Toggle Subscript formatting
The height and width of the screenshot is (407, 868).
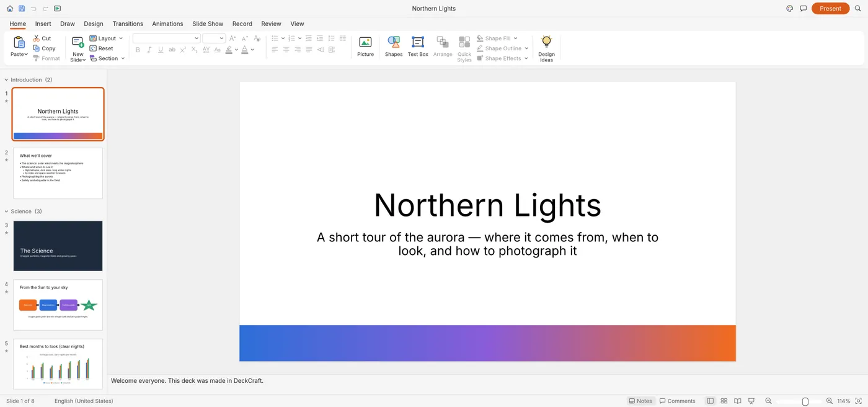(x=195, y=50)
